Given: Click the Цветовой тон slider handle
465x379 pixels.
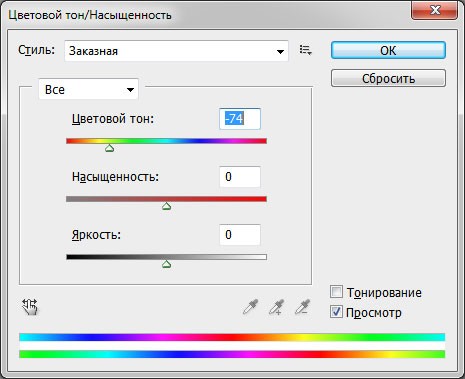Looking at the screenshot, I should (x=110, y=149).
